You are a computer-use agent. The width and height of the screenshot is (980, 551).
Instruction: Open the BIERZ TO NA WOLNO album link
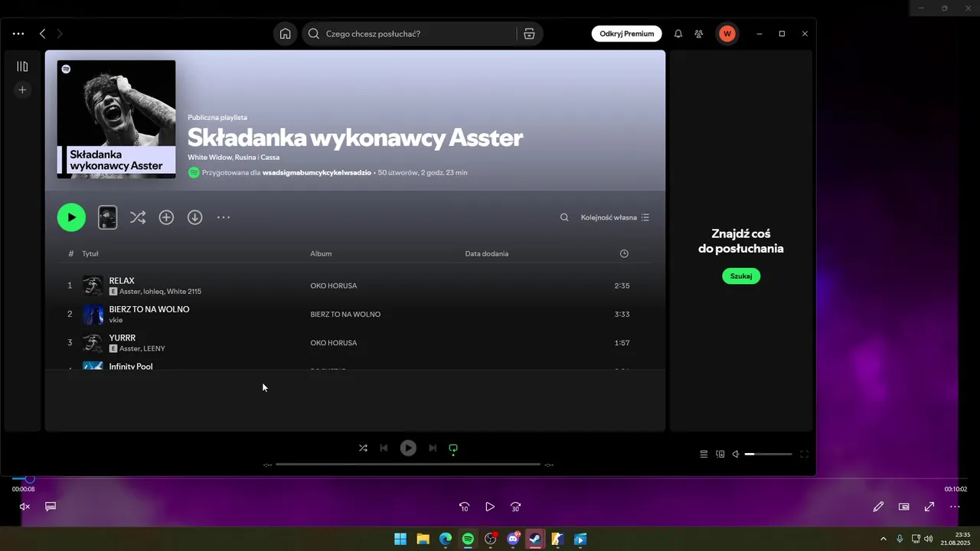click(345, 315)
